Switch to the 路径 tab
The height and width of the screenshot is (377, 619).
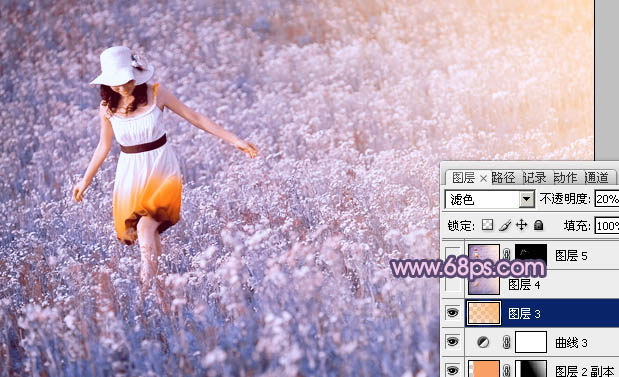point(503,178)
